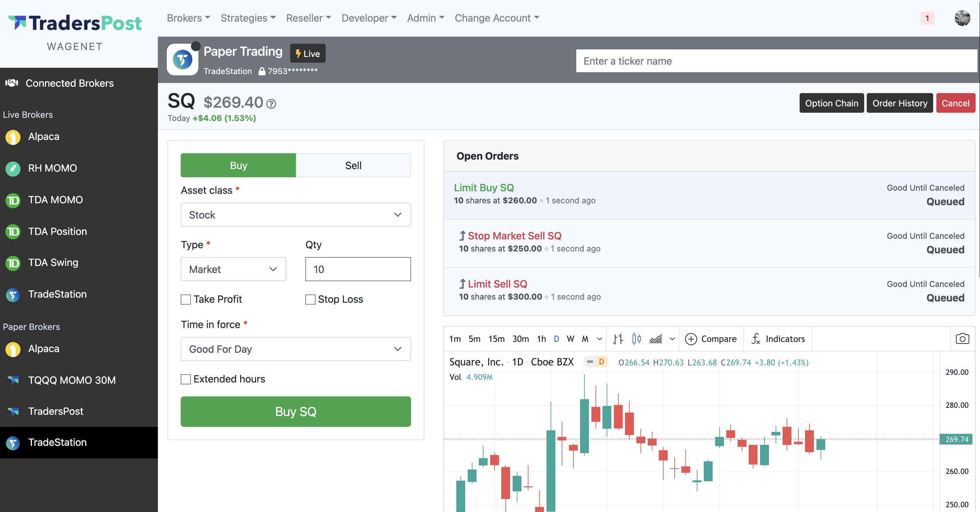The width and height of the screenshot is (980, 512).
Task: Select the bar chart style icon
Action: coord(618,338)
